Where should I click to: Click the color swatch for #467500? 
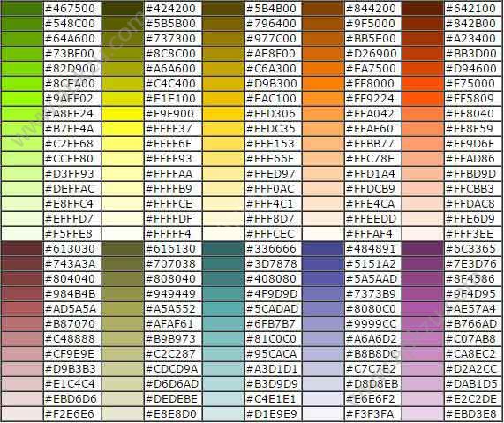(x=22, y=8)
